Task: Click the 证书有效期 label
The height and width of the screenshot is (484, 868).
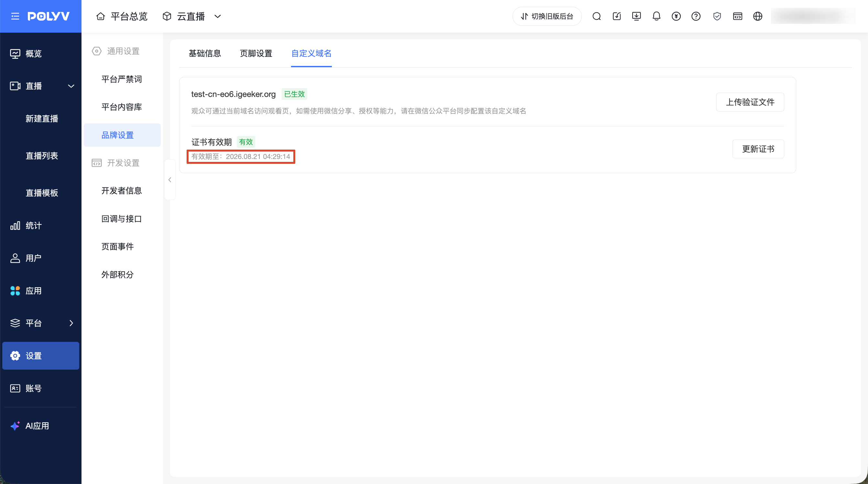Action: point(212,142)
